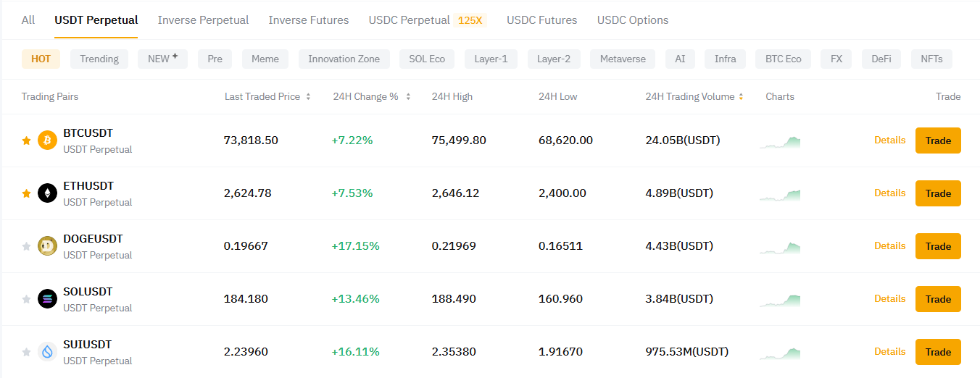The width and height of the screenshot is (980, 378).
Task: Click the Dogecoin coin icon
Action: pyautogui.click(x=47, y=246)
